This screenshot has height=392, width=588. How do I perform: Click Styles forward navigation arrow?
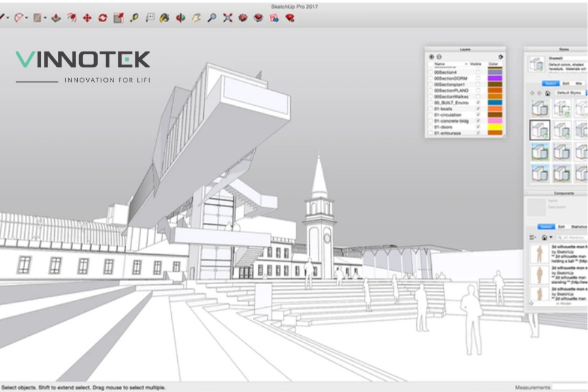click(540, 93)
